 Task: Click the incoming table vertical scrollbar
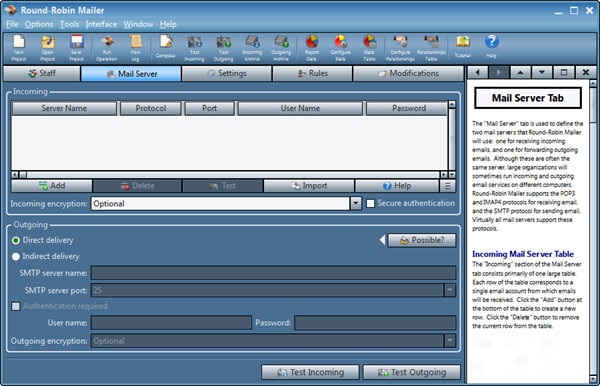click(452, 140)
